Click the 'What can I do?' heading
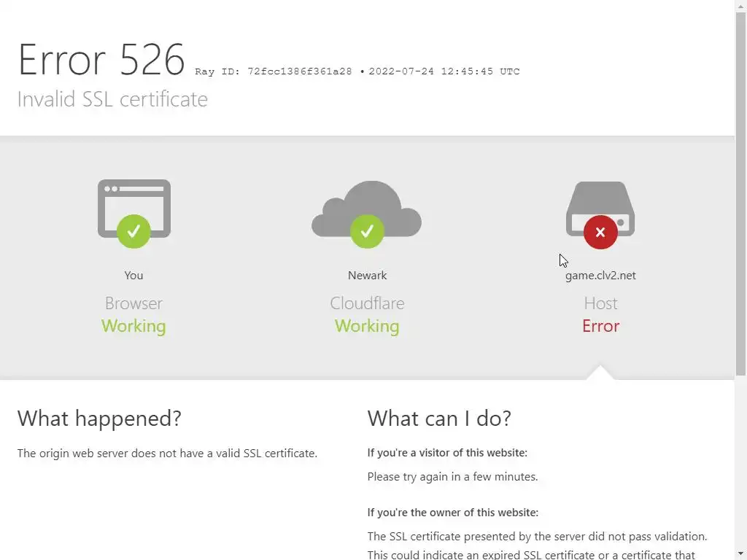This screenshot has height=560, width=747. pyautogui.click(x=439, y=419)
